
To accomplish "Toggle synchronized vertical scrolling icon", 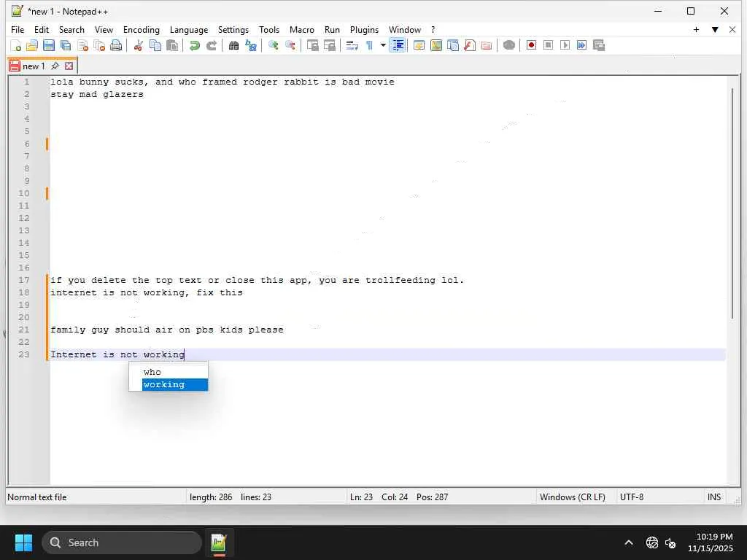I will 312,45.
